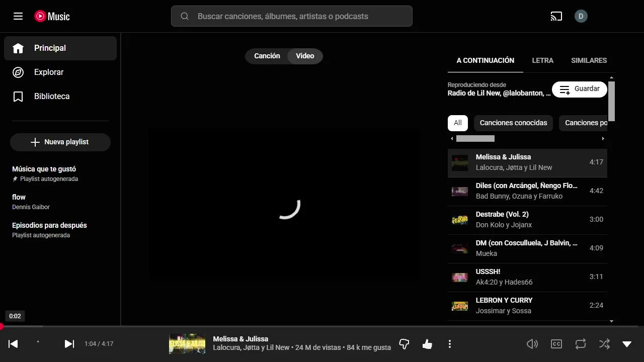Click the search magnifier icon
Image resolution: width=644 pixels, height=362 pixels.
pos(185,16)
